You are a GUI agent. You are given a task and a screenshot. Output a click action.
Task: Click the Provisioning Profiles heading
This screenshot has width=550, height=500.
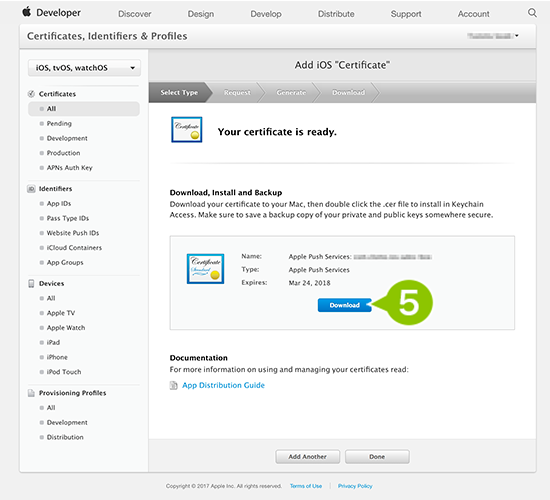pos(72,393)
